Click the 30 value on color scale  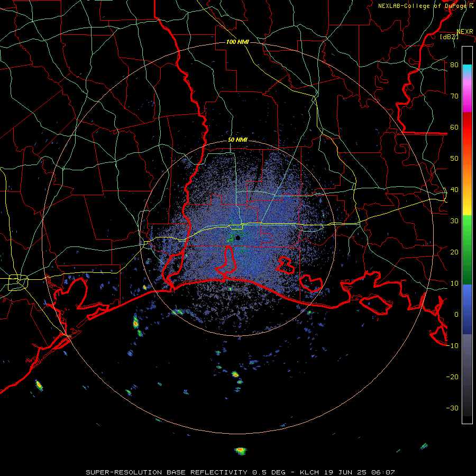454,221
